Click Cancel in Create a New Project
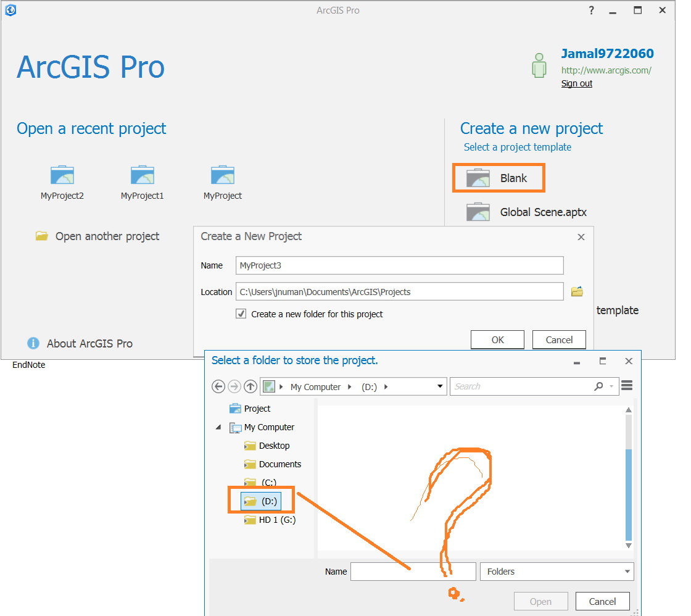The width and height of the screenshot is (691, 616). [559, 339]
